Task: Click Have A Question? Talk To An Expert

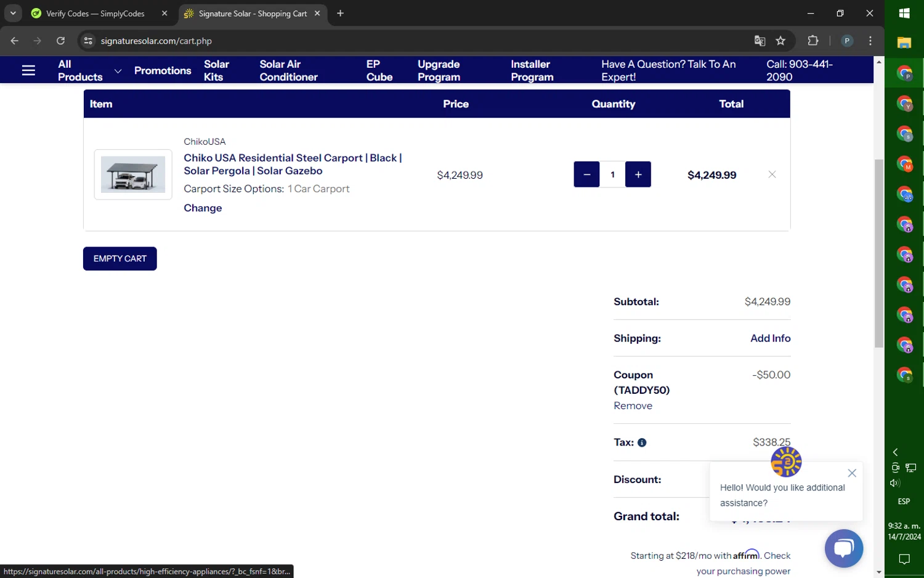Action: click(668, 70)
